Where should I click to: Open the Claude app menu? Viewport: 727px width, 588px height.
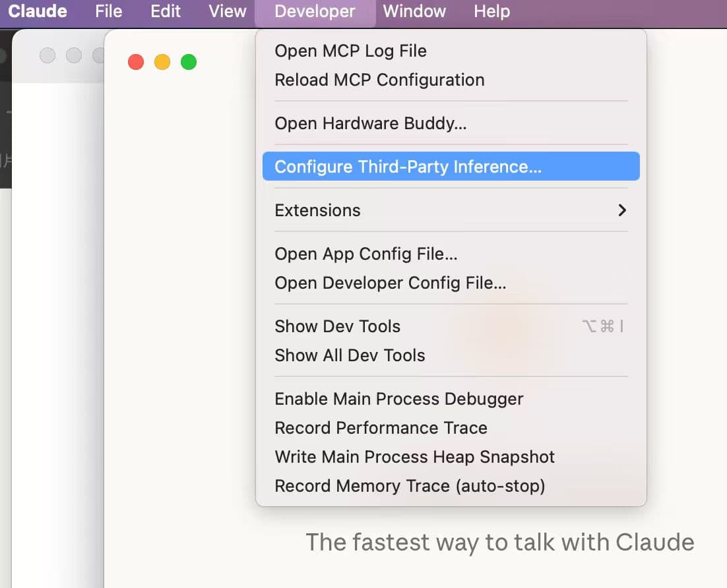click(38, 11)
